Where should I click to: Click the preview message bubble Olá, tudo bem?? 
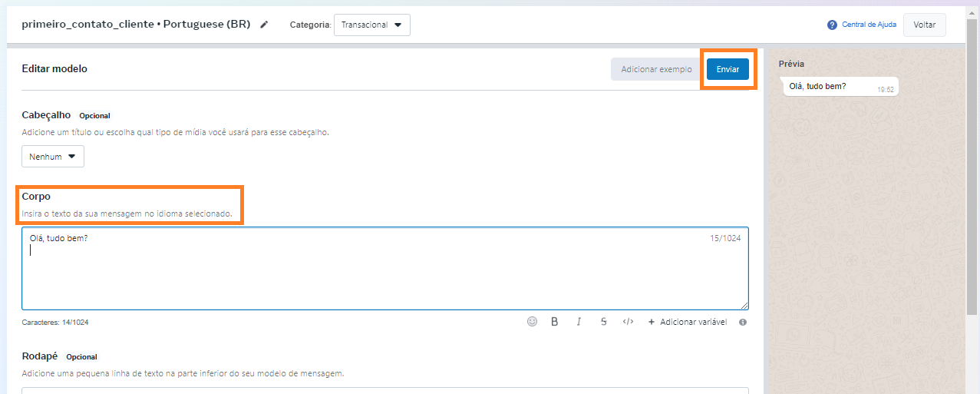click(x=840, y=87)
